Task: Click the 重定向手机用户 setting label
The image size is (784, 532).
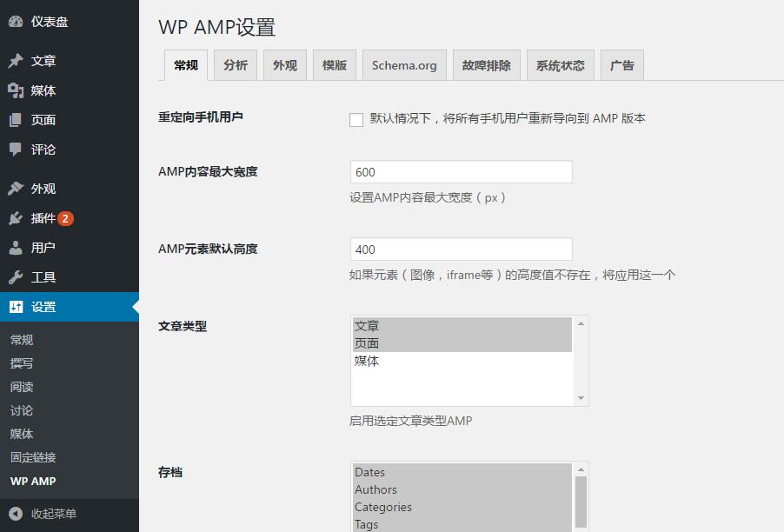Action: click(x=201, y=117)
